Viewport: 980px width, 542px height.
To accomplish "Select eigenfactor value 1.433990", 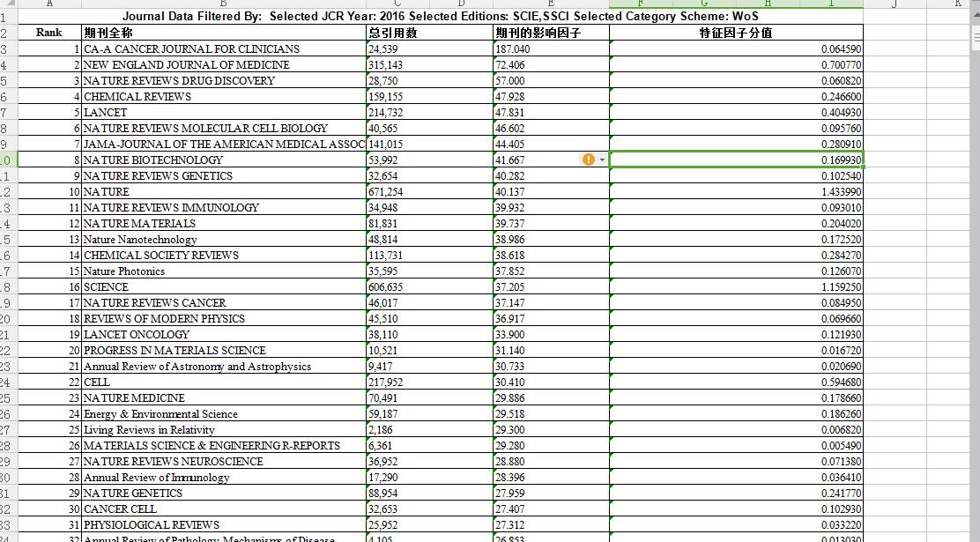I will tap(736, 192).
